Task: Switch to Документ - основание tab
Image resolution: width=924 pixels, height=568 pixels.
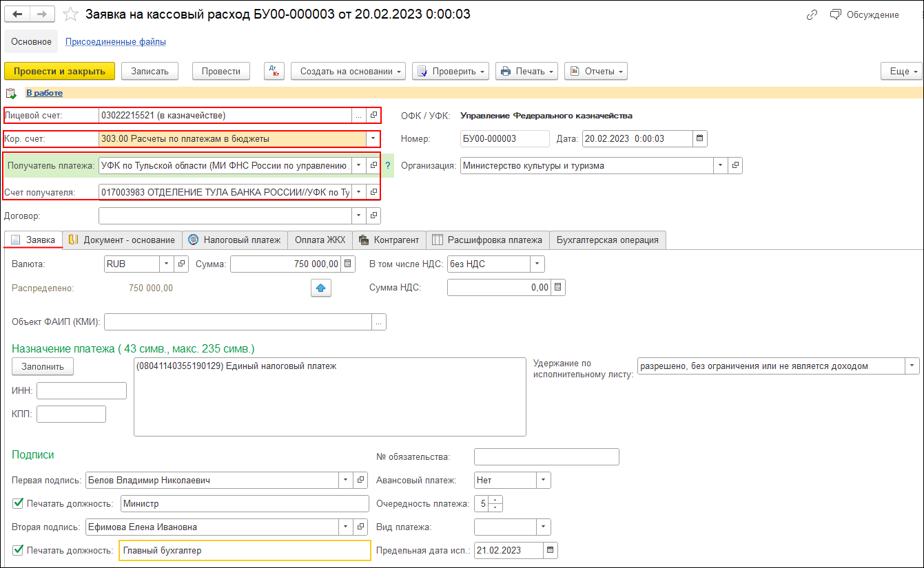Action: point(123,240)
